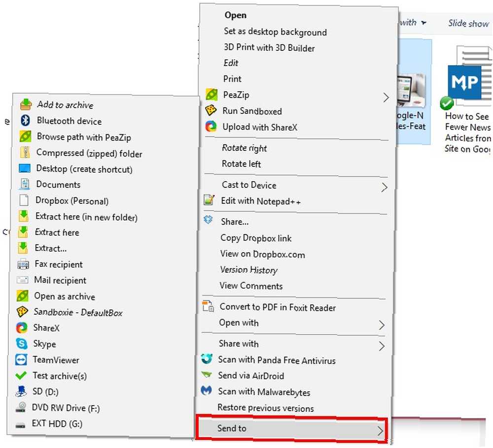
Task: Expand the Cast to Device submenu arrow
Action: pyautogui.click(x=384, y=187)
